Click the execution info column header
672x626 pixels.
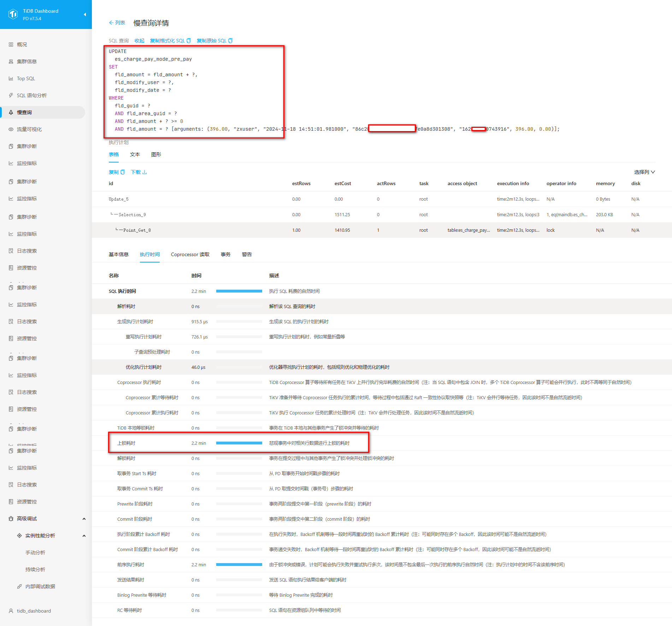click(513, 183)
